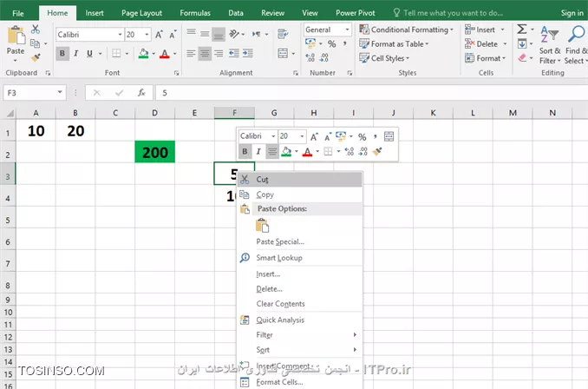The width and height of the screenshot is (588, 389).
Task: Click the Clear eraser icon
Action: [522, 58]
